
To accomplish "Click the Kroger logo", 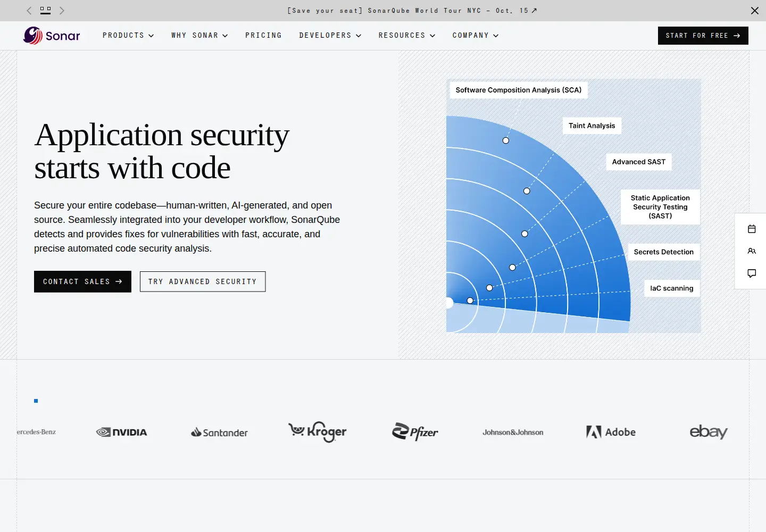I will pyautogui.click(x=318, y=431).
